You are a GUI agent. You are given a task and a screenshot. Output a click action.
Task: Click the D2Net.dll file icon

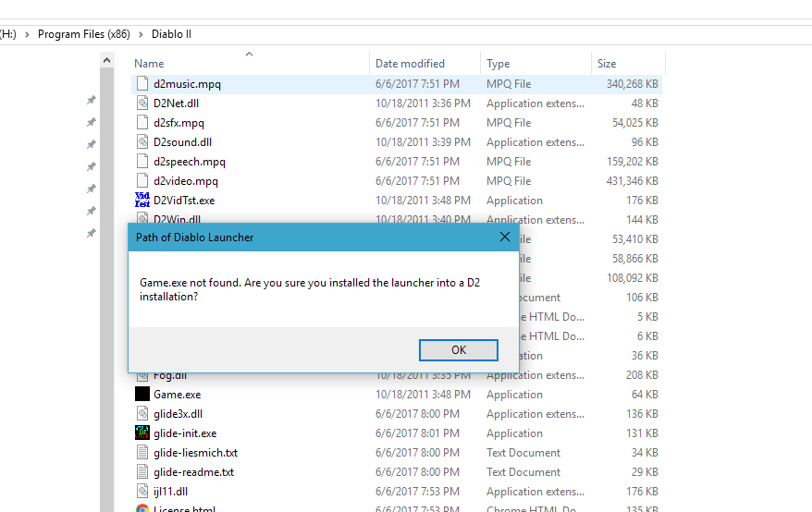142,103
